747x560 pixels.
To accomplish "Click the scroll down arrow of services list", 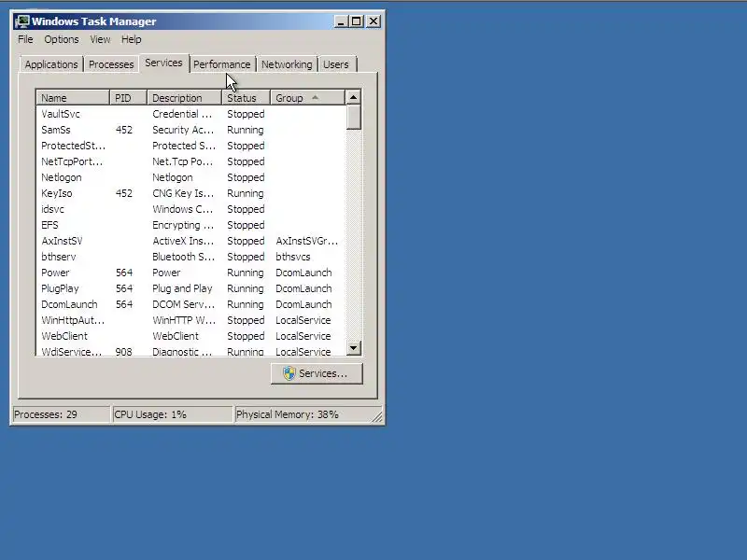I will tap(353, 347).
